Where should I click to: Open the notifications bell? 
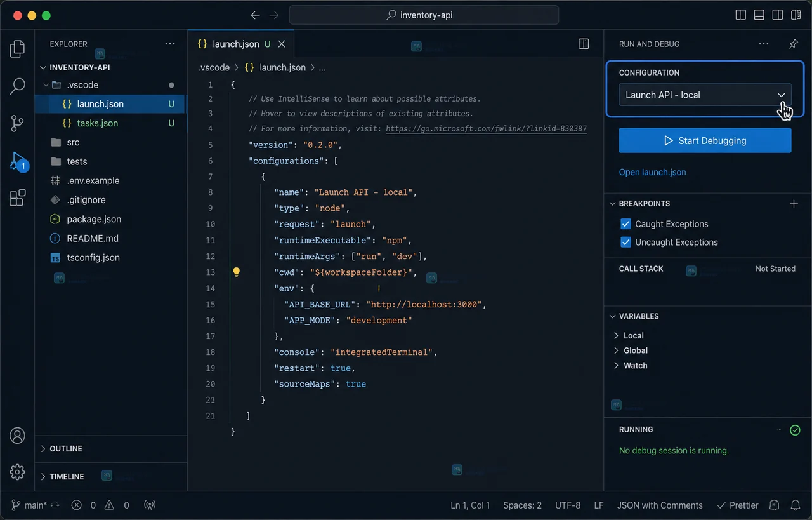(x=795, y=505)
